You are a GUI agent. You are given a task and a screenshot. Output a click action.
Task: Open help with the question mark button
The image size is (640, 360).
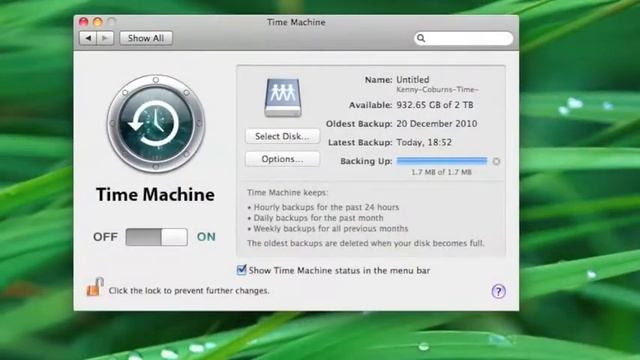pyautogui.click(x=498, y=291)
